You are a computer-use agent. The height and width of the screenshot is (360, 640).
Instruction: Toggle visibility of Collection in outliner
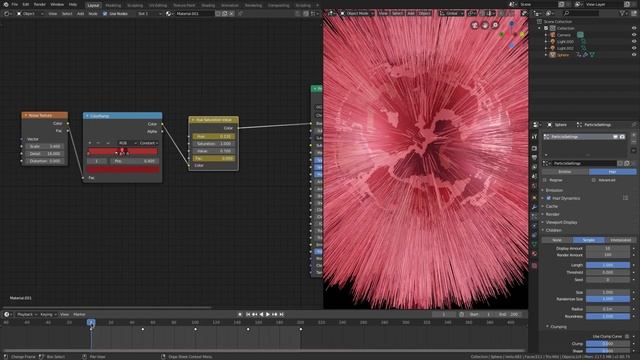pos(634,28)
